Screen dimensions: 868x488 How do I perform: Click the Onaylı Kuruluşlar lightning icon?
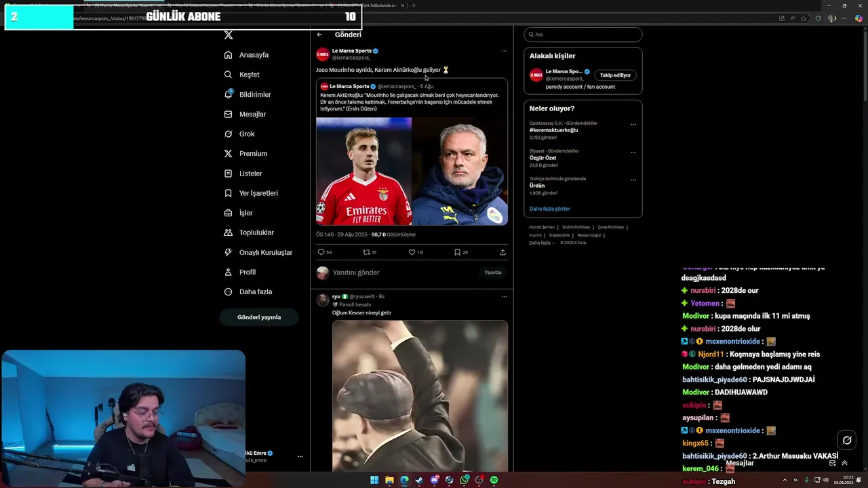228,252
